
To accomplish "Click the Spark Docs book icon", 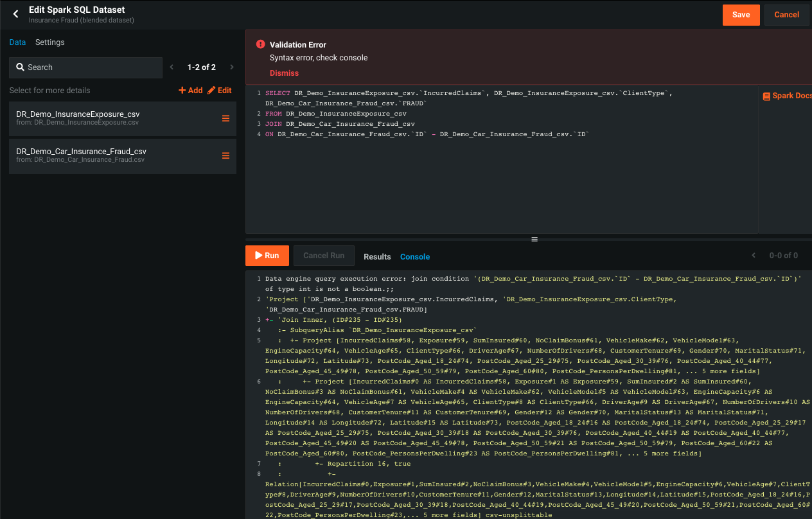I will pos(766,96).
